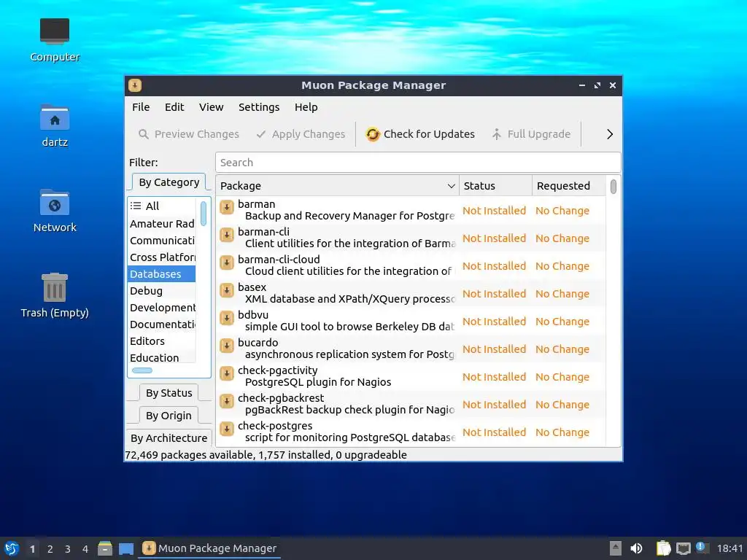Click the network monitor tray icon
The image size is (747, 560).
coord(683,548)
